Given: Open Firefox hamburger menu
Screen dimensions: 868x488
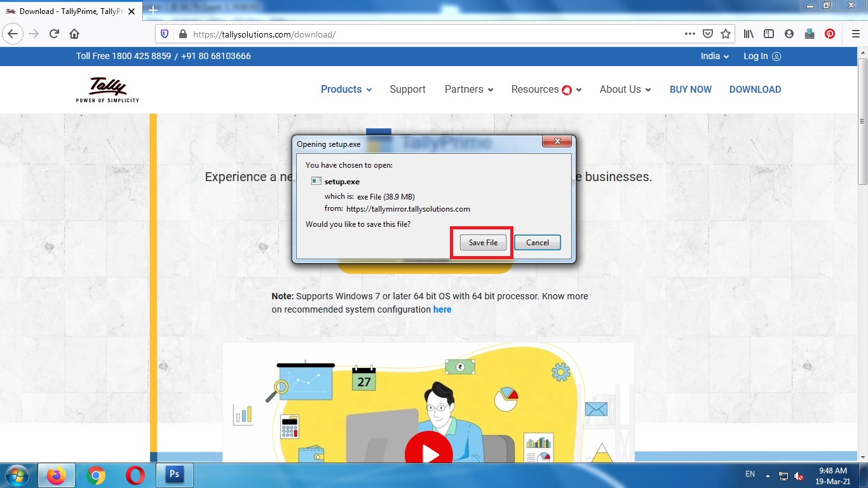Looking at the screenshot, I should [x=855, y=34].
